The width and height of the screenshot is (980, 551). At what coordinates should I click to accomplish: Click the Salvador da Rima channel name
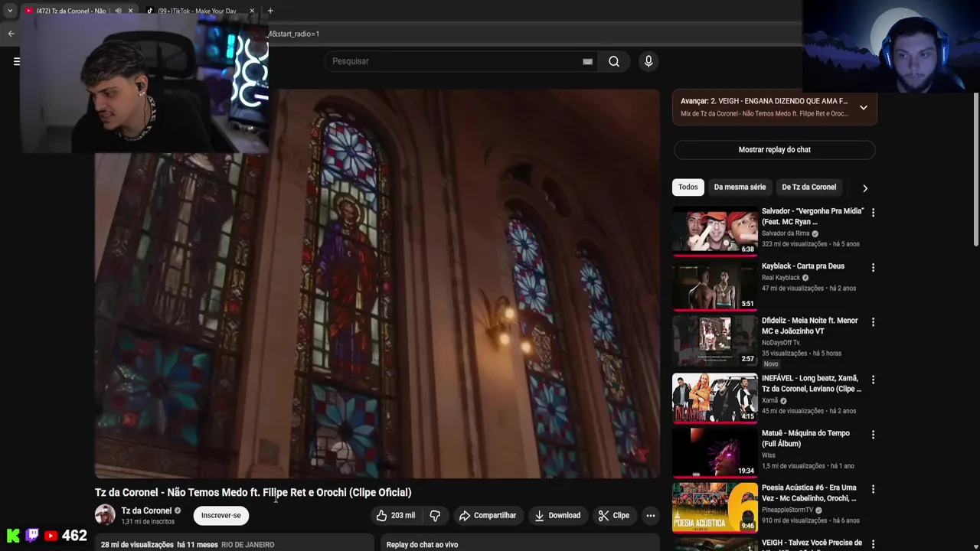785,233
